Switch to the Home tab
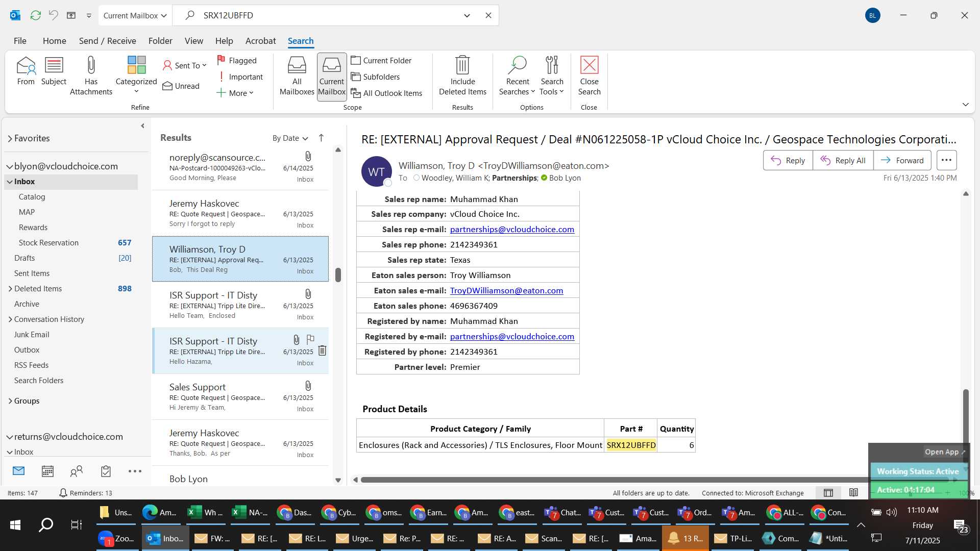 coord(54,41)
